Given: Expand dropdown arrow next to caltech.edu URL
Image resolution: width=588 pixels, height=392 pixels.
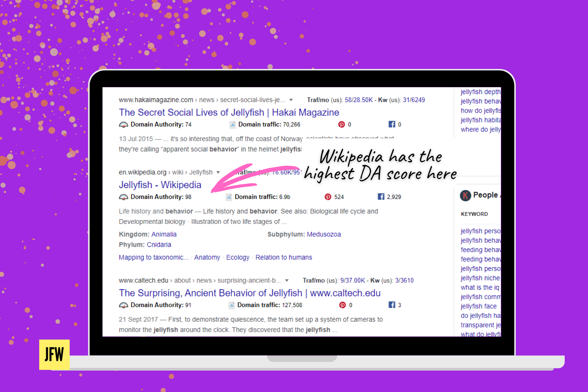Looking at the screenshot, I should [287, 280].
